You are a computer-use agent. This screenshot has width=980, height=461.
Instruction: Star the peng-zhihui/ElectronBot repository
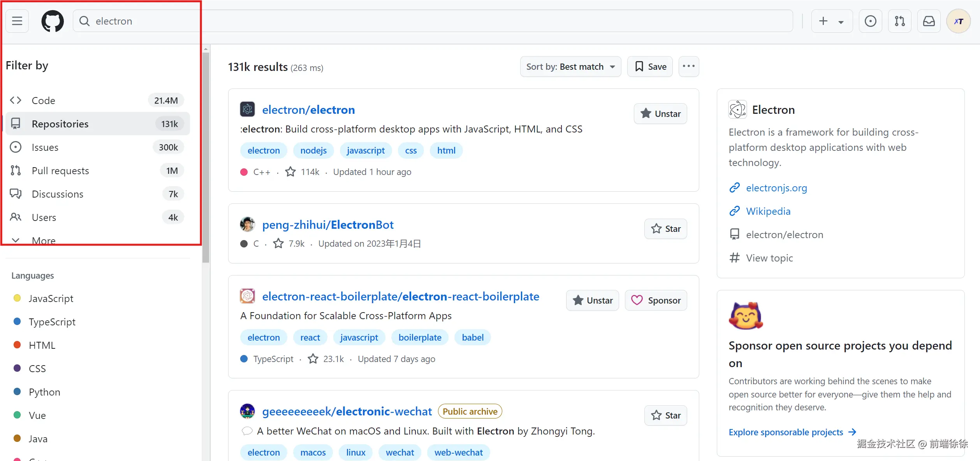point(665,229)
